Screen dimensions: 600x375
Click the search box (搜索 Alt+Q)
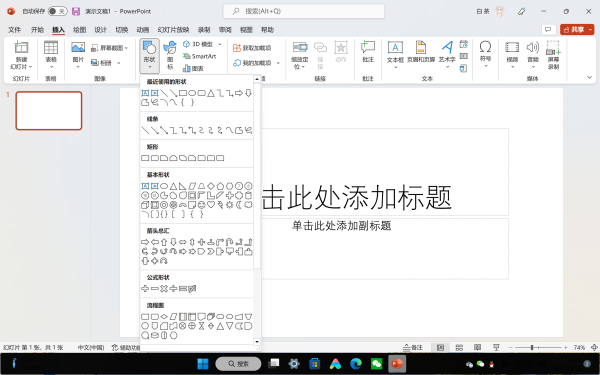click(304, 11)
